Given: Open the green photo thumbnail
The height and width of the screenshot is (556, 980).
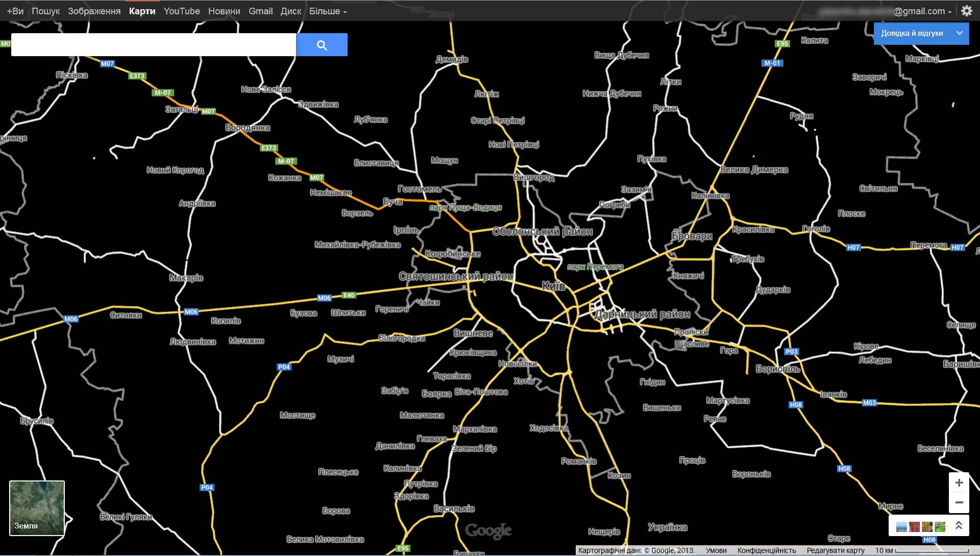Looking at the screenshot, I should [940, 526].
